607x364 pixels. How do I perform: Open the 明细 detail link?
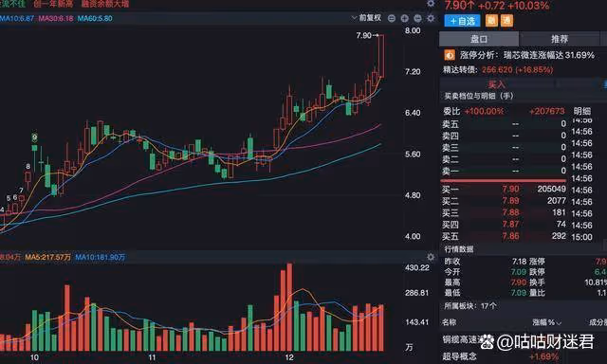[582, 112]
